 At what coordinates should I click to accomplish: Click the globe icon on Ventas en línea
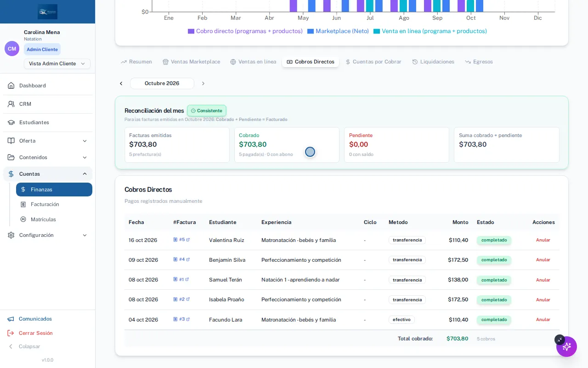[x=233, y=62]
